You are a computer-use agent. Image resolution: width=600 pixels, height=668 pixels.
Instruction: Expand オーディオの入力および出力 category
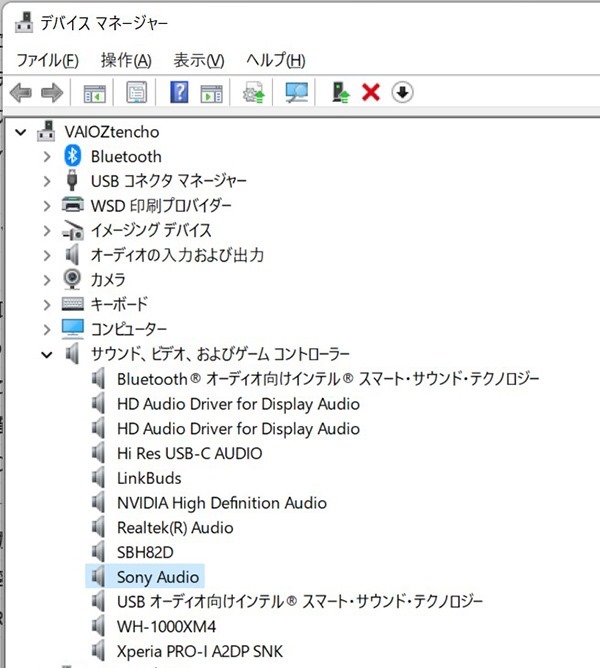tap(47, 256)
